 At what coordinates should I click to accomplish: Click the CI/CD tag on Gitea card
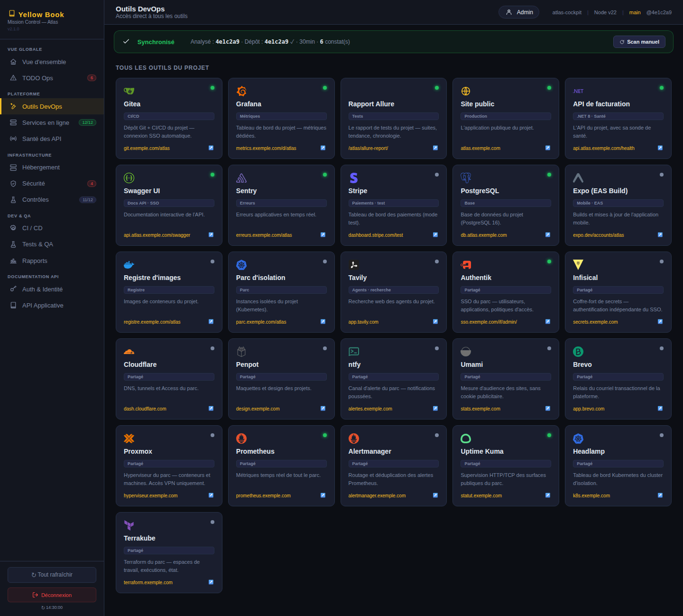coord(169,116)
